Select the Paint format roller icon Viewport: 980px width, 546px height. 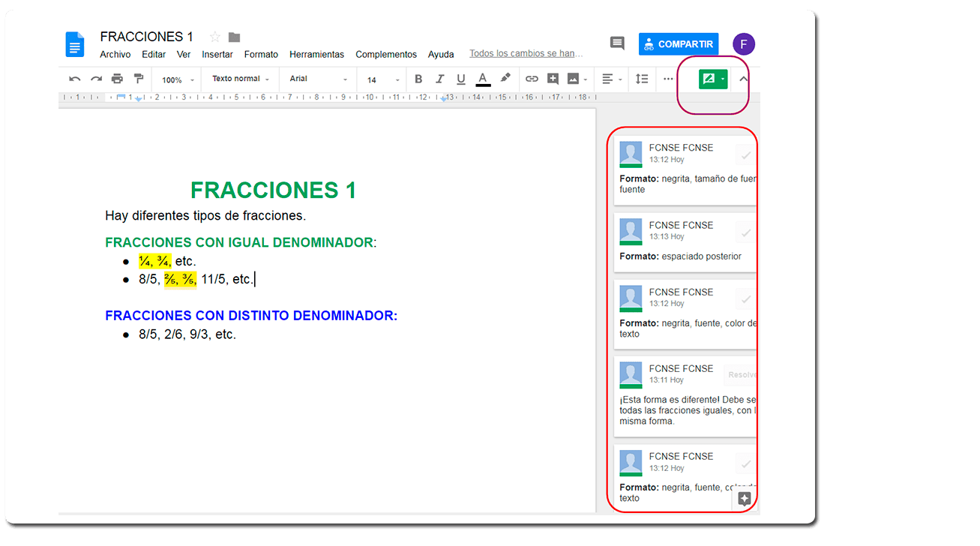coord(138,79)
